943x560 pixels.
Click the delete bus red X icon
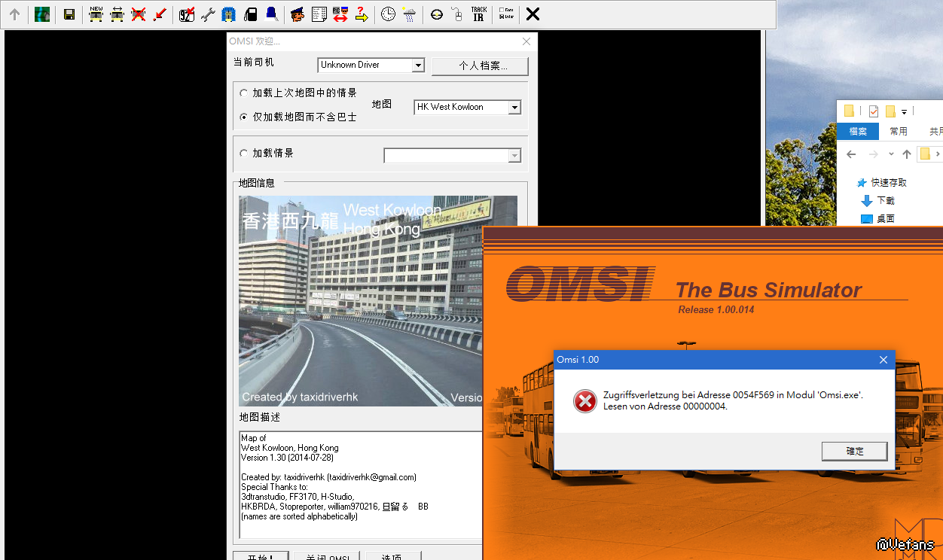[138, 14]
